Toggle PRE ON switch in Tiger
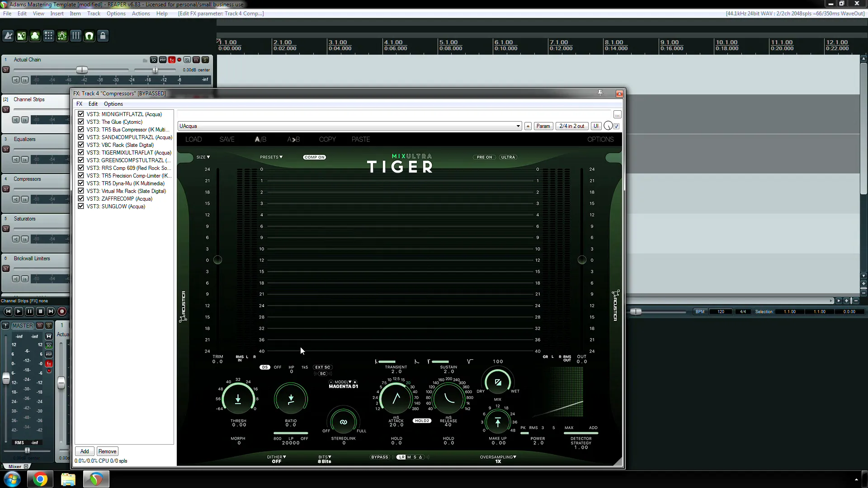The height and width of the screenshot is (488, 868). point(485,157)
